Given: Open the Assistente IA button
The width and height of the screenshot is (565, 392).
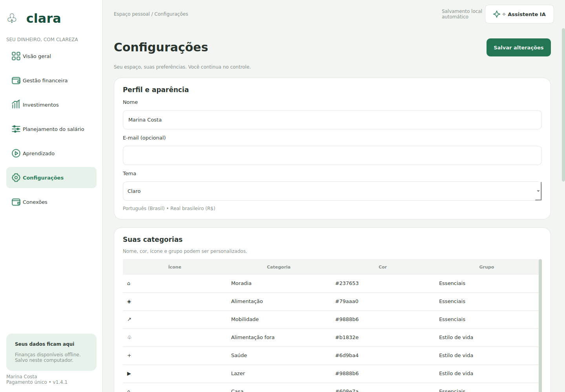Looking at the screenshot, I should click(x=519, y=14).
